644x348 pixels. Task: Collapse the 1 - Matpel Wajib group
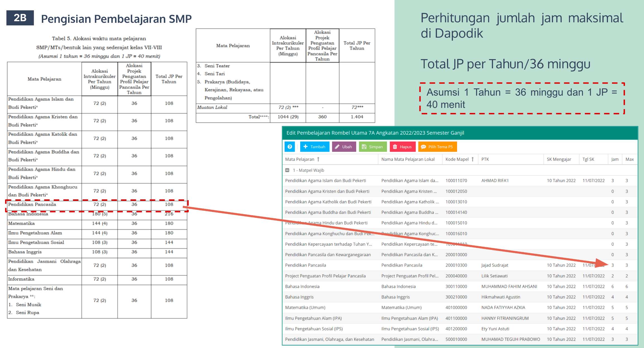tap(287, 170)
